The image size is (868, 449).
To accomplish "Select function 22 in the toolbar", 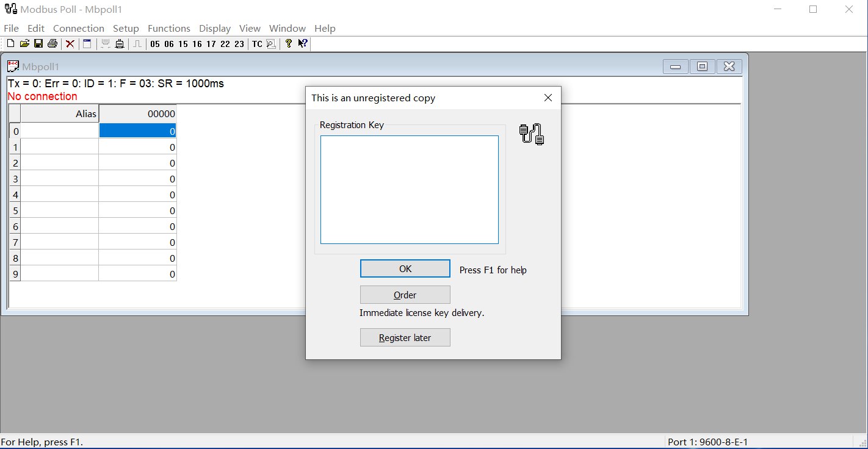I will [x=225, y=44].
